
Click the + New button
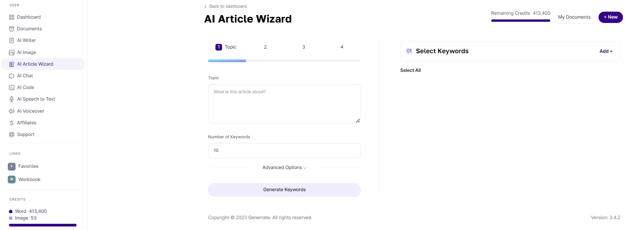(x=611, y=17)
